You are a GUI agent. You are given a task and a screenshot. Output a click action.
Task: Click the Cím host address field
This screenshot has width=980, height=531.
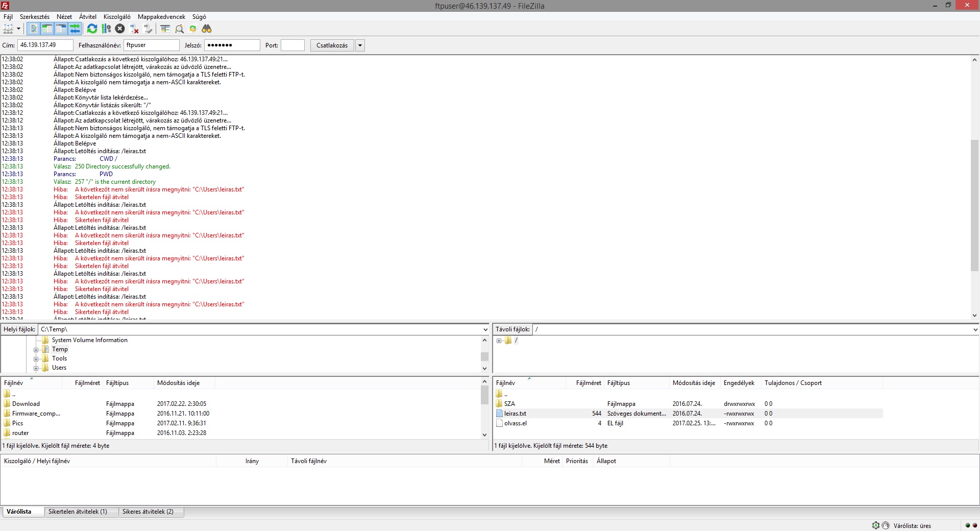pos(45,45)
